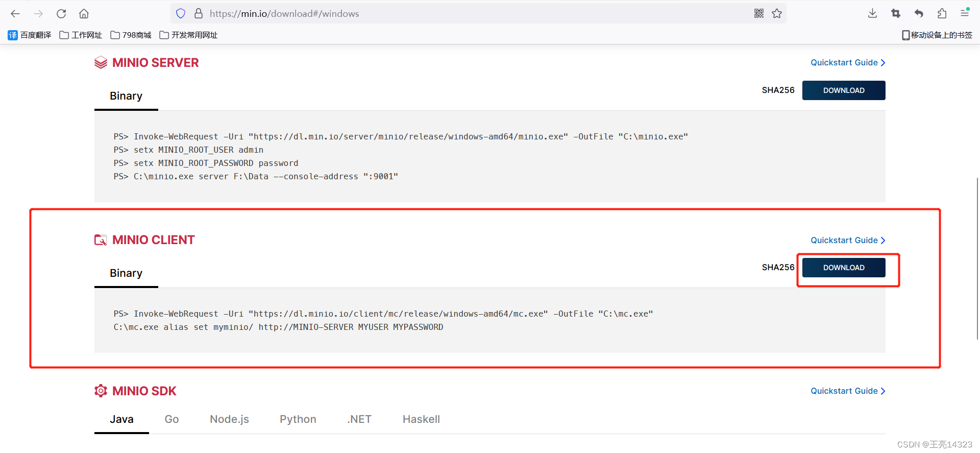Open the extensions puzzle icon
980x453 pixels.
click(942, 14)
